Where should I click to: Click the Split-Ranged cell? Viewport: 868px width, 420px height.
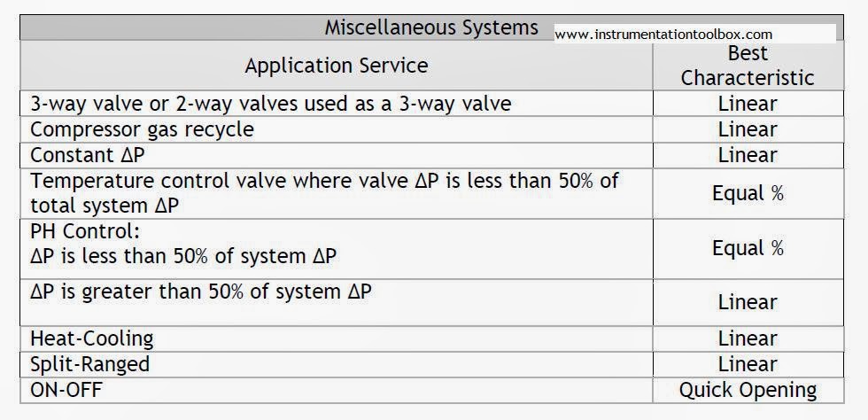pos(337,364)
